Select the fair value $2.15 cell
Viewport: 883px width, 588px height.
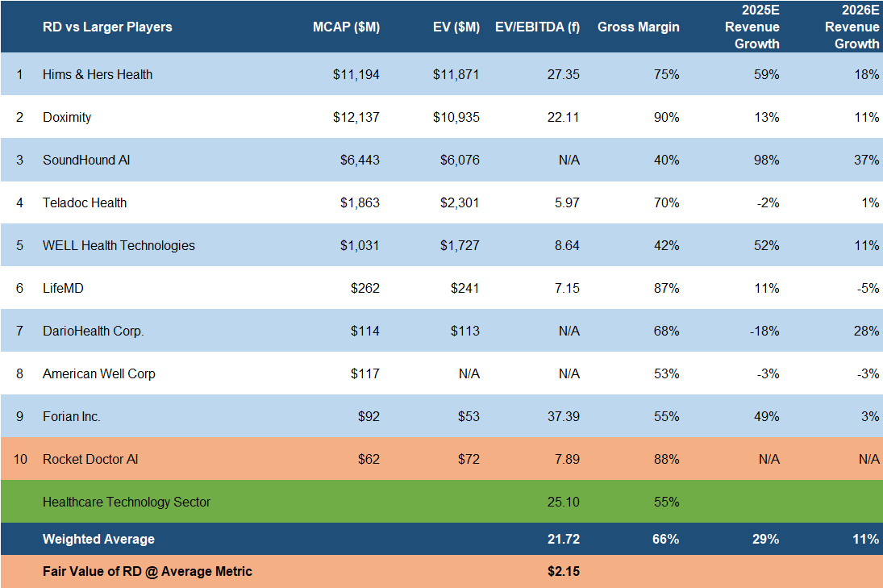pyautogui.click(x=563, y=571)
